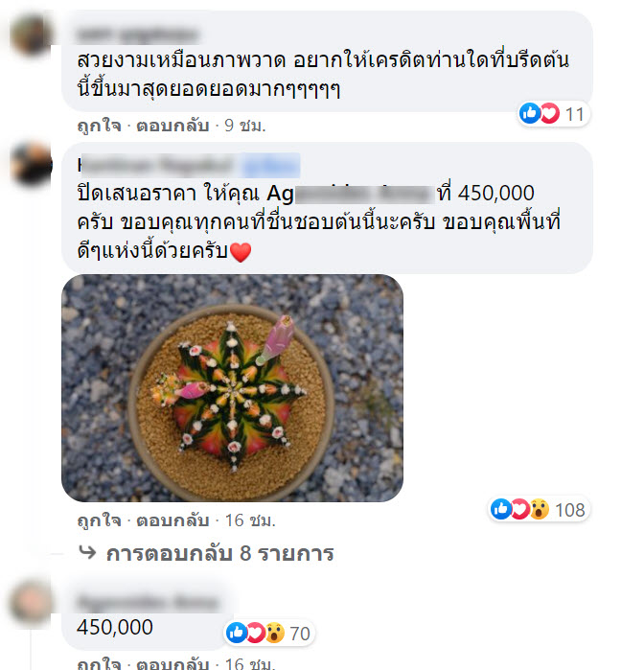This screenshot has height=670, width=644.
Task: Open the top commenter's profile picture
Action: click(32, 35)
